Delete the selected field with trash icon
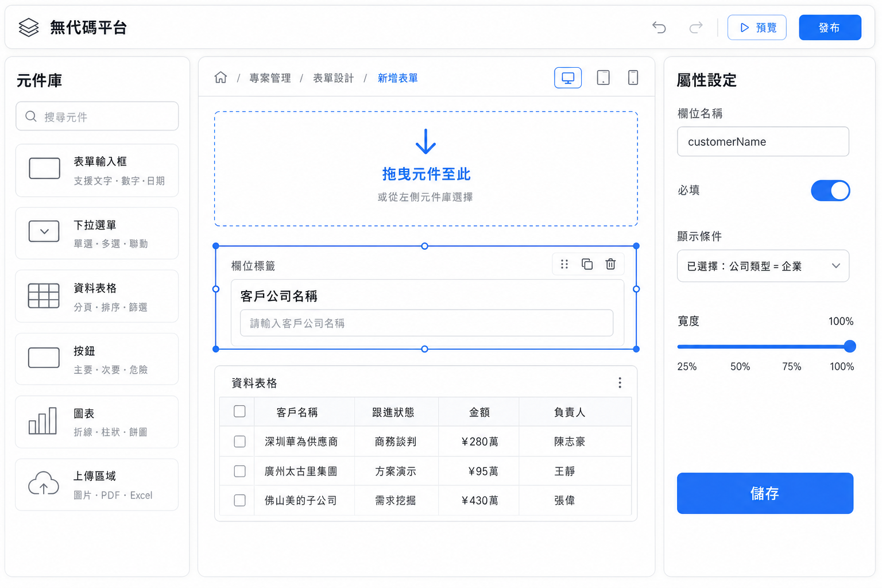The image size is (882, 588). pyautogui.click(x=610, y=264)
